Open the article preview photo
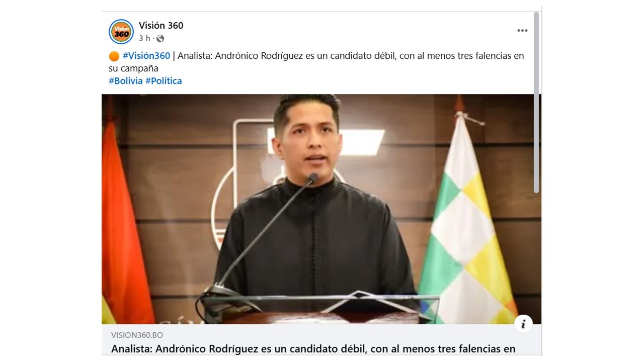Screen dimensions: 644x362 321,209
